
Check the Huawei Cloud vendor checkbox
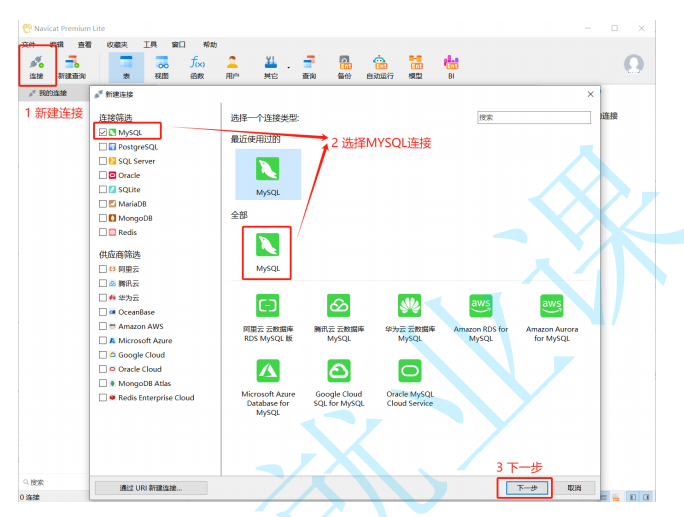click(103, 298)
